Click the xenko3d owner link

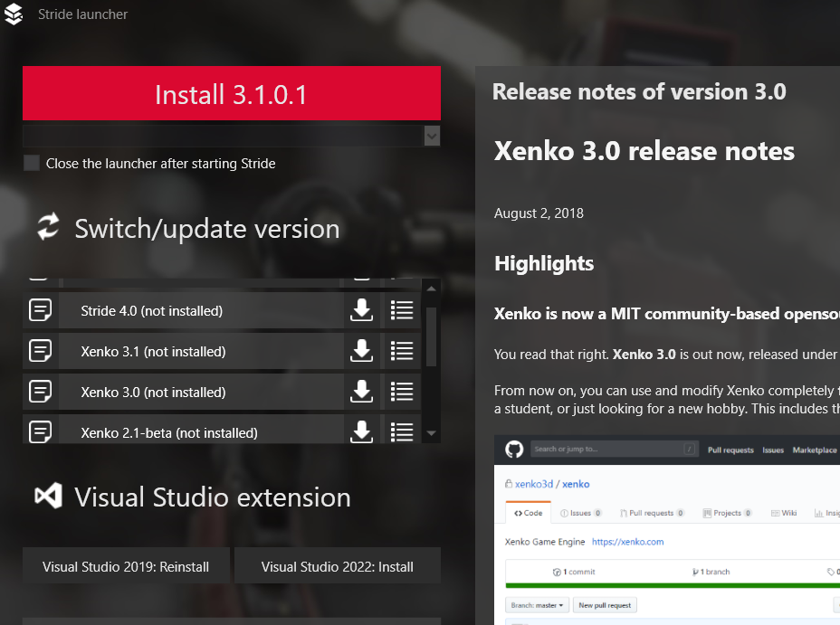click(533, 484)
